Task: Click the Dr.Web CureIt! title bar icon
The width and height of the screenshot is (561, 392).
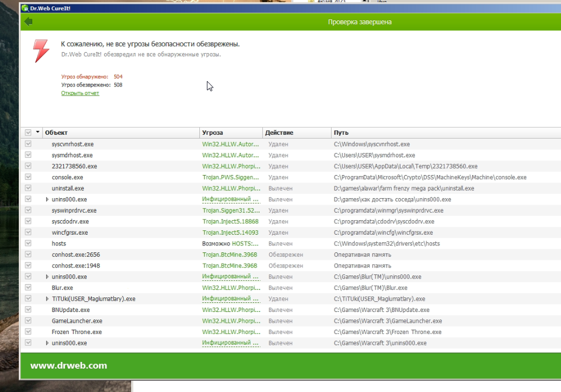Action: pyautogui.click(x=25, y=8)
